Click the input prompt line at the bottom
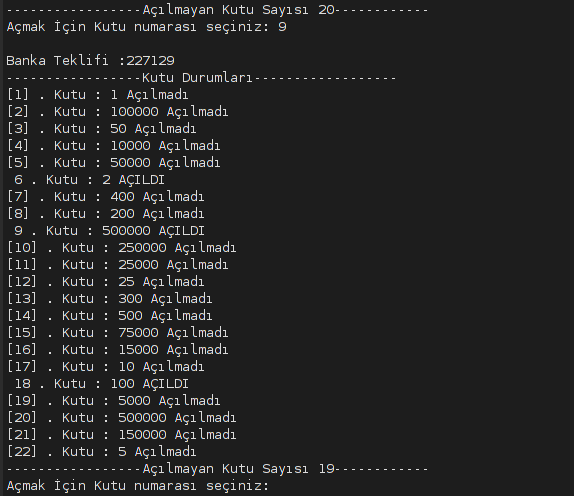574x496 pixels. point(138,486)
